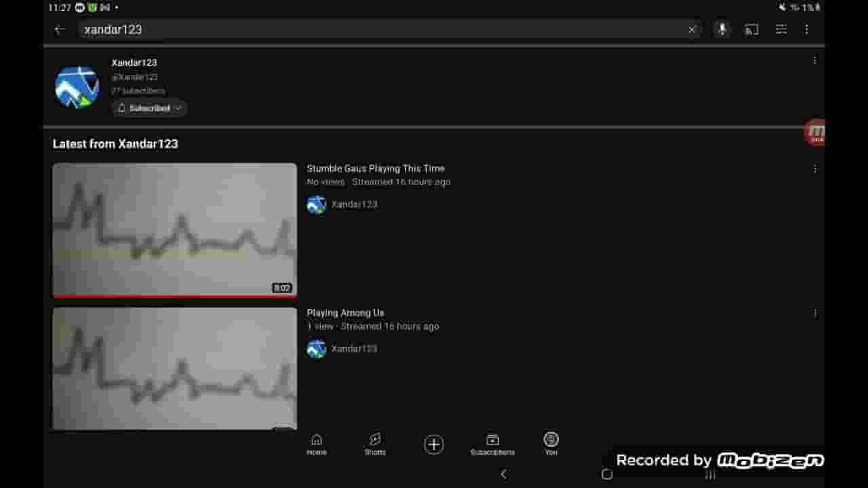Open the Playing Among Us title
Screen dimensions: 868x488
pos(345,313)
